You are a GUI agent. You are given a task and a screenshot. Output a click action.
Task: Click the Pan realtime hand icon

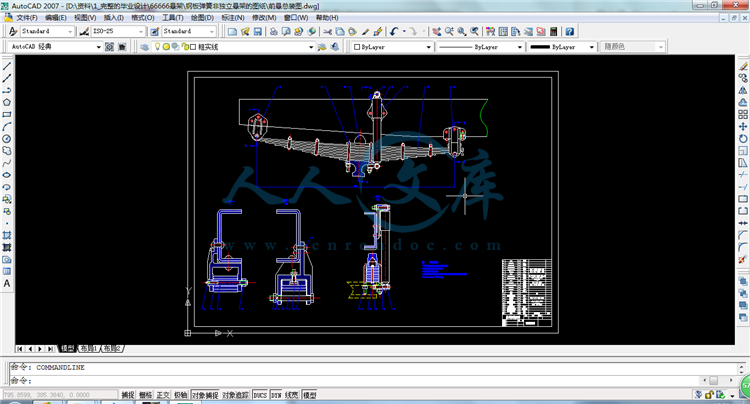pos(436,32)
